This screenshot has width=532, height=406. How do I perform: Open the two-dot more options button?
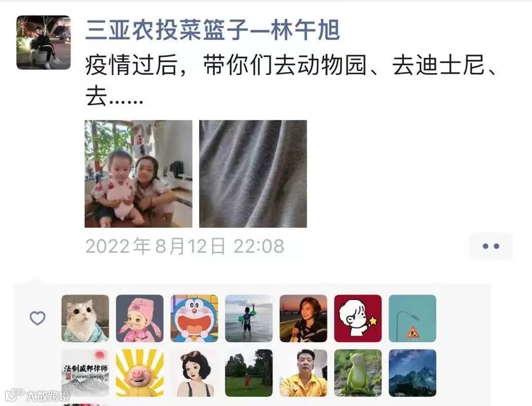coord(491,246)
